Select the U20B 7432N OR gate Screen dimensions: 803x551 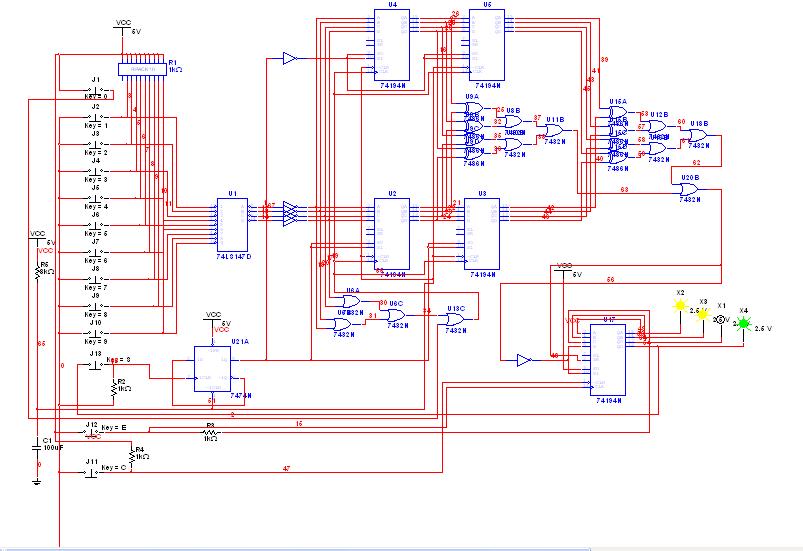click(x=689, y=189)
